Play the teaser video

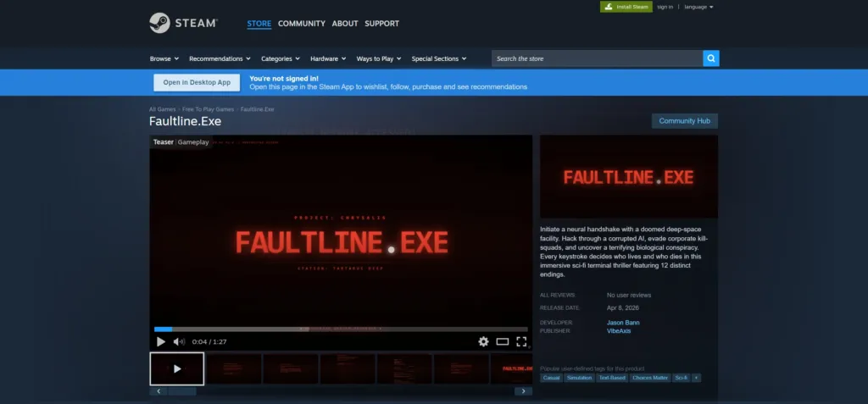[x=160, y=341]
